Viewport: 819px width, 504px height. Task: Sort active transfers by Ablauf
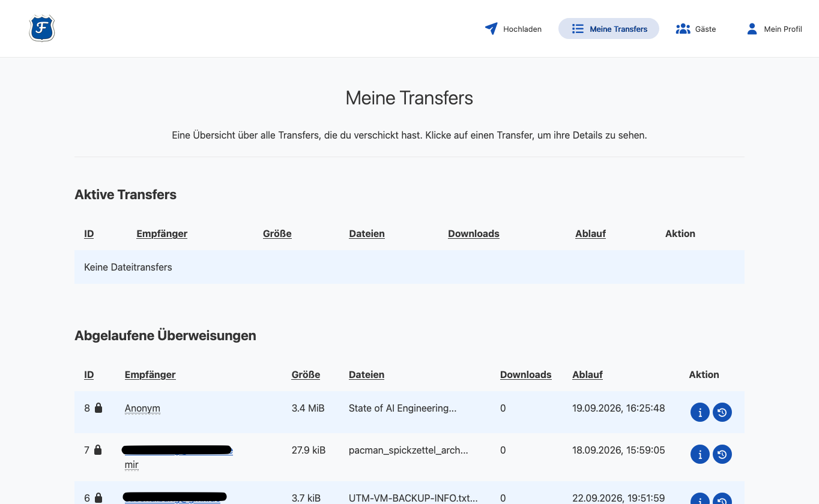590,233
